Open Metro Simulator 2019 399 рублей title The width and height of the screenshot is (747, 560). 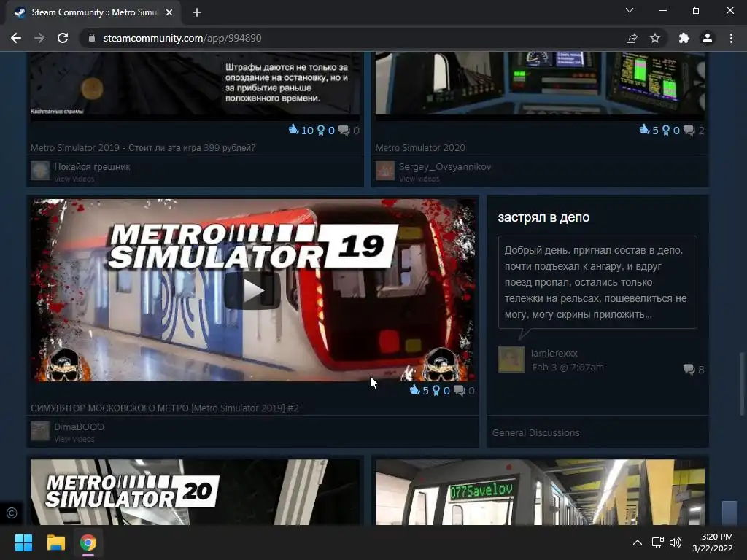click(x=143, y=147)
